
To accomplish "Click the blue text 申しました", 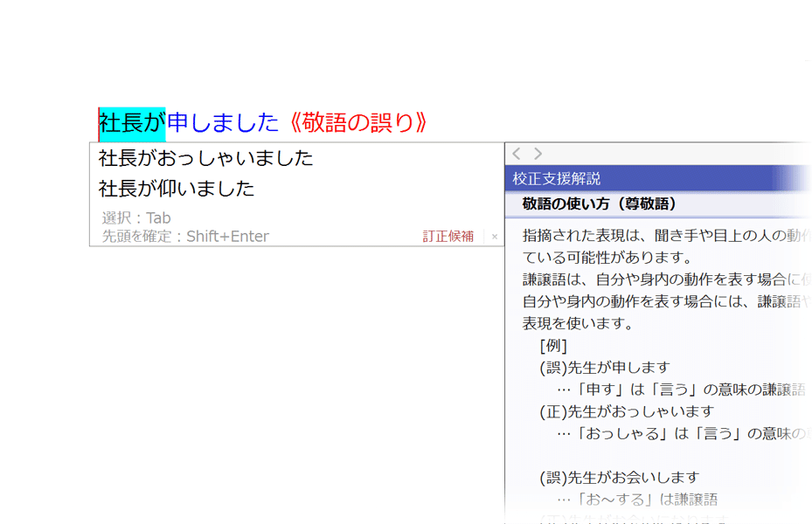I will tap(223, 123).
